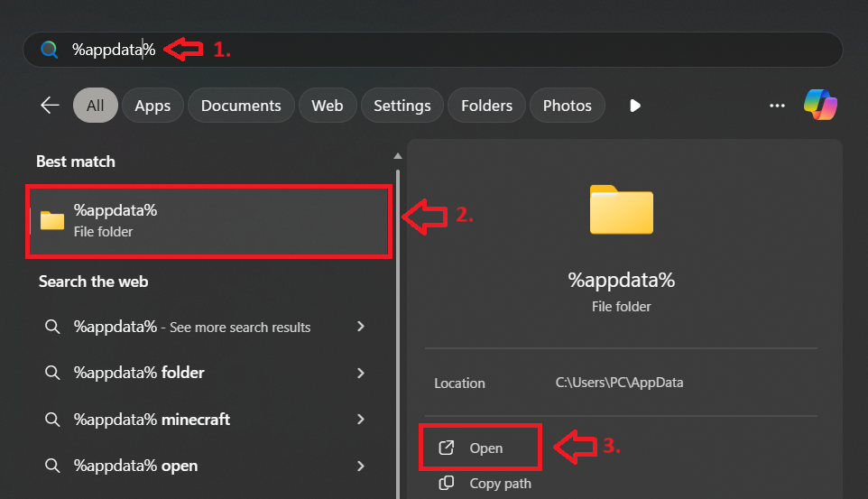
Task: Click Open in the preview pane
Action: (485, 448)
